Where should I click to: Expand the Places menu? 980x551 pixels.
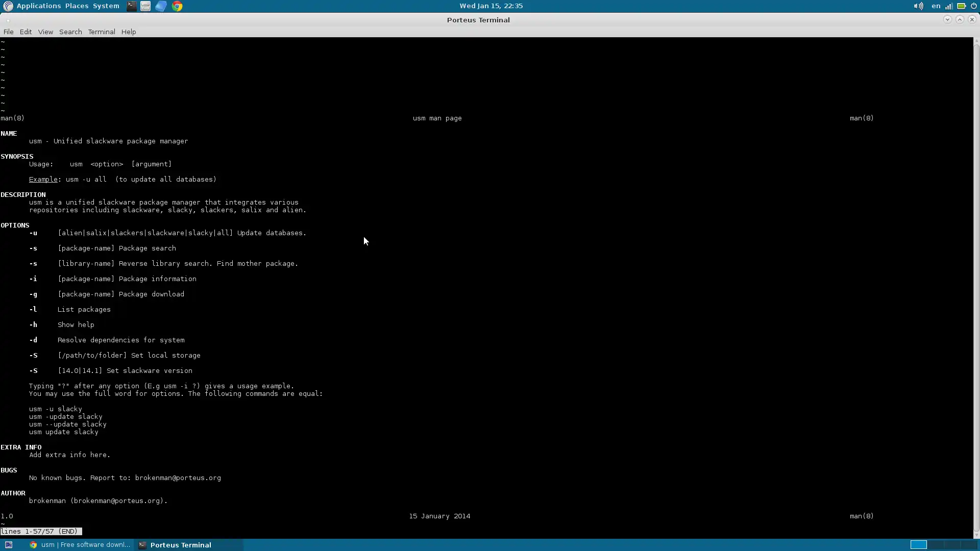pyautogui.click(x=77, y=6)
